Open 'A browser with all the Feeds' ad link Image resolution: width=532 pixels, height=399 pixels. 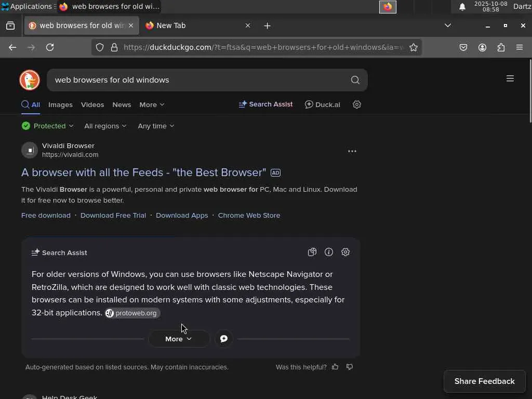click(143, 172)
